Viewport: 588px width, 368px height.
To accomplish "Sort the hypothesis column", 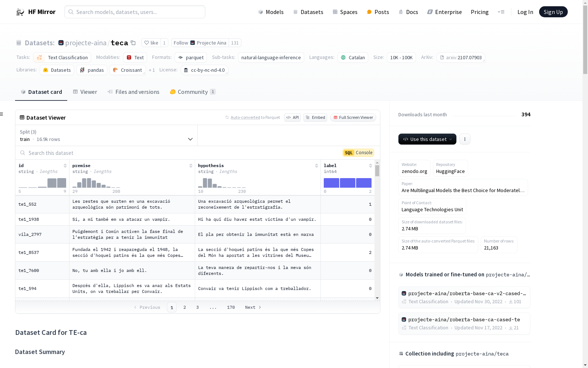I will click(316, 166).
